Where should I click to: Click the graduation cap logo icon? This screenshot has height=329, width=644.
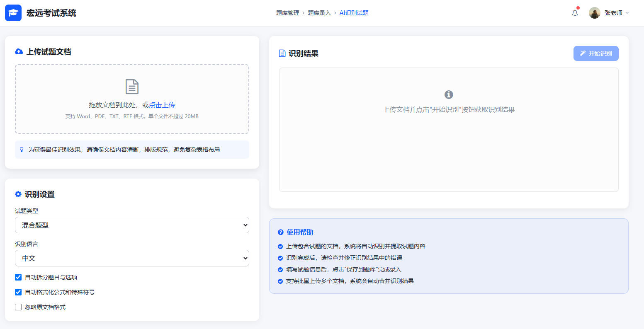coord(13,13)
